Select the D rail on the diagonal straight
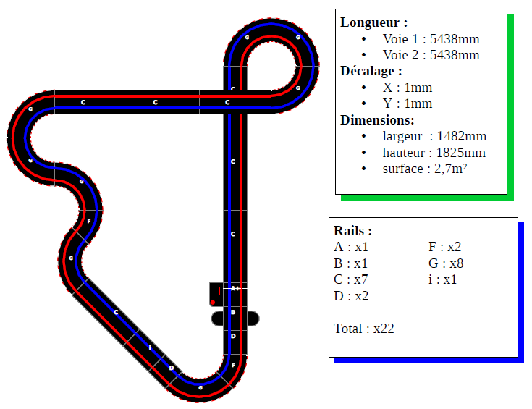The width and height of the screenshot is (532, 409). pyautogui.click(x=171, y=368)
